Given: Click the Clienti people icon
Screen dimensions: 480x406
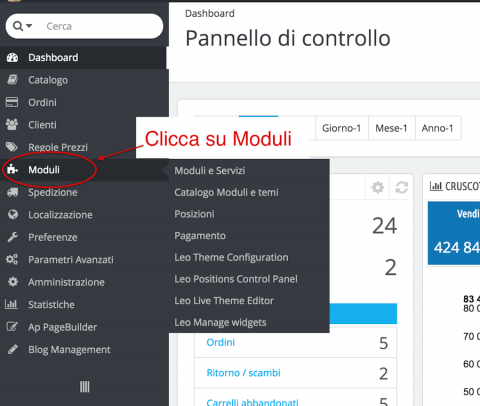Looking at the screenshot, I should [x=12, y=125].
